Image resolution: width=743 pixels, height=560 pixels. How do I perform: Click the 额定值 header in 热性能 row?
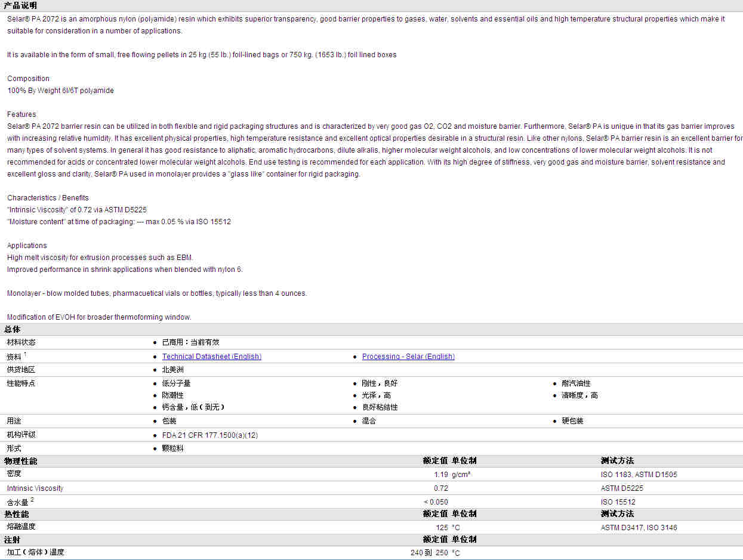point(436,514)
